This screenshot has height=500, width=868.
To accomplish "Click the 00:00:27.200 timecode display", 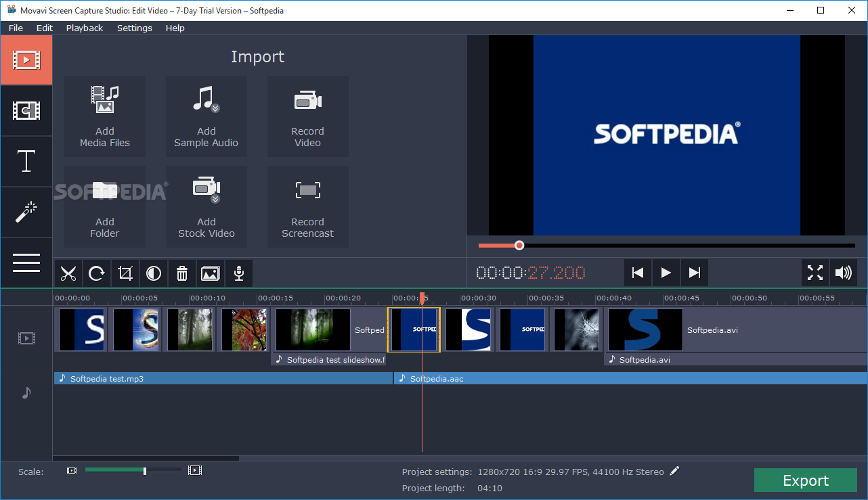I will coord(531,273).
